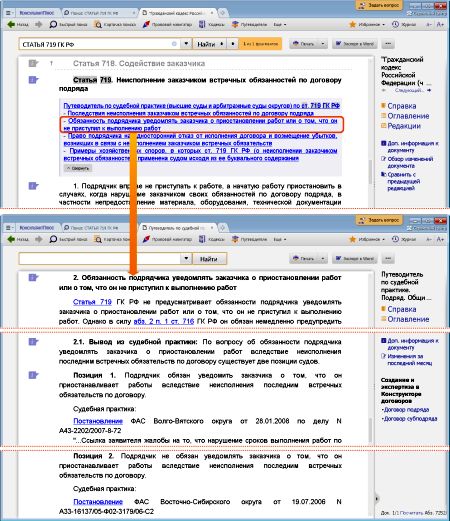Click empty search field in lower window

(100, 259)
